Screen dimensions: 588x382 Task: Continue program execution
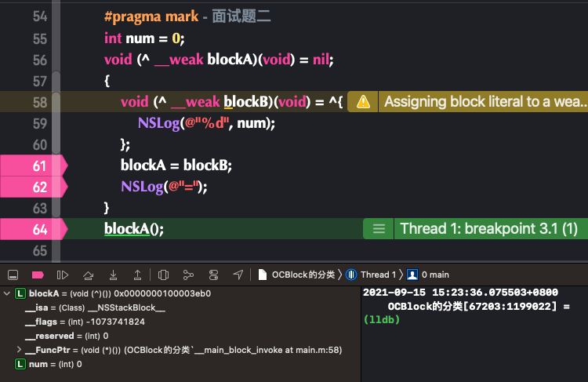pyautogui.click(x=62, y=275)
